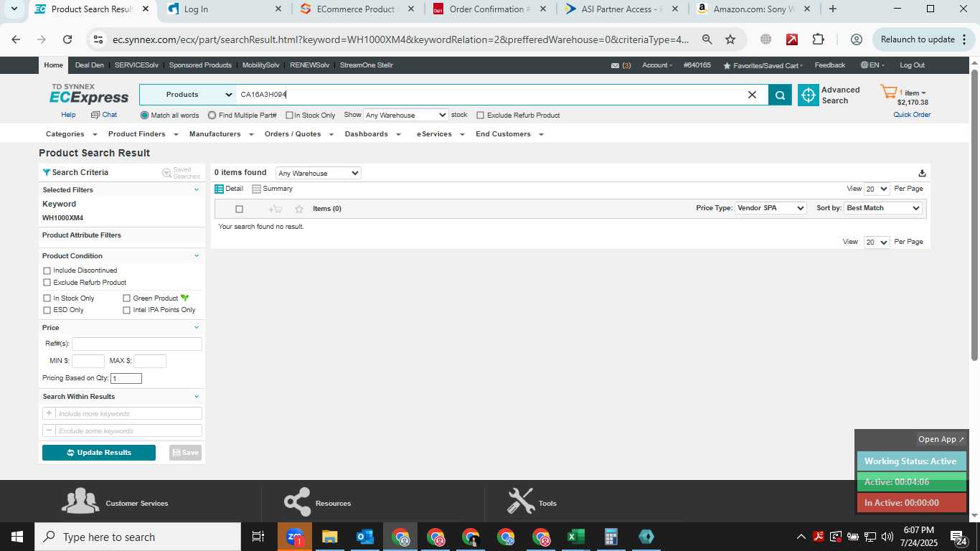
Task: Click the mail envelope messages icon
Action: click(x=615, y=65)
